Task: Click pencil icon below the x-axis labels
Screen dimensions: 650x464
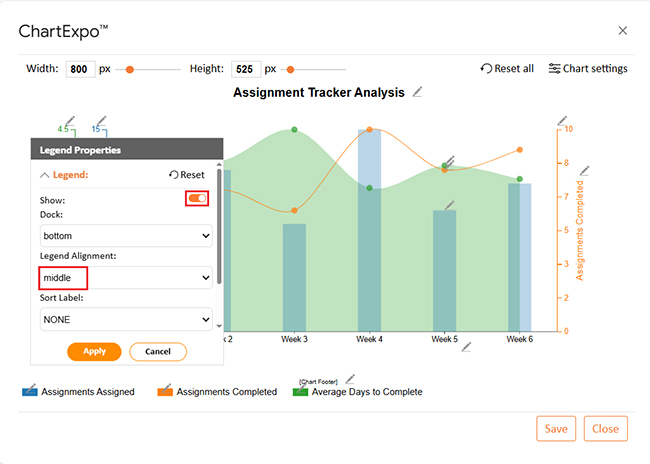Action: [x=466, y=347]
